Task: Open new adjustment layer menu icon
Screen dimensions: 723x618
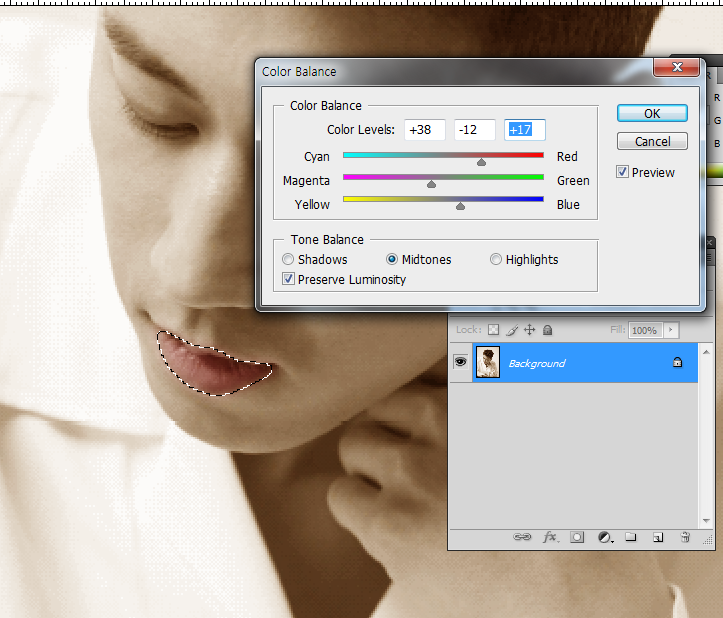Action: [605, 537]
